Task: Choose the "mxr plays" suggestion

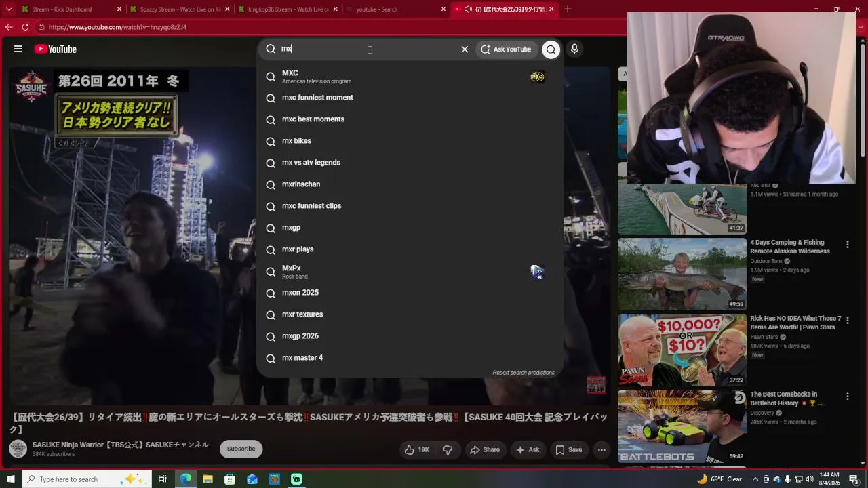Action: 410,249
